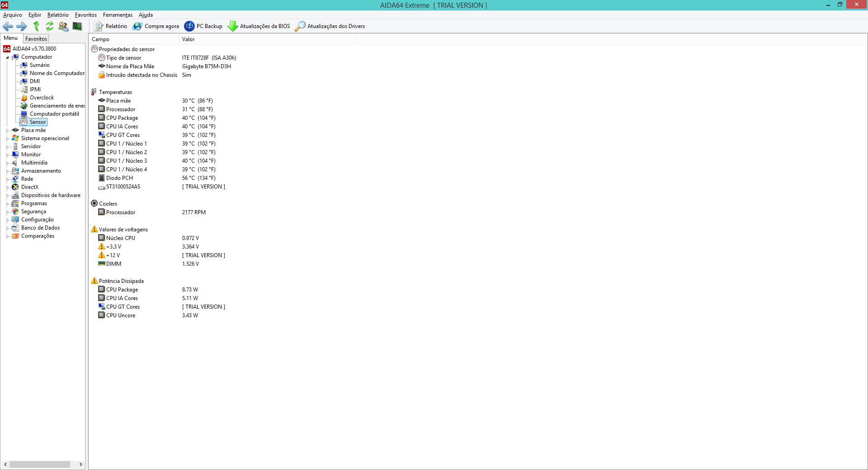Expand the Rede tree node
Image resolution: width=868 pixels, height=470 pixels.
point(7,179)
